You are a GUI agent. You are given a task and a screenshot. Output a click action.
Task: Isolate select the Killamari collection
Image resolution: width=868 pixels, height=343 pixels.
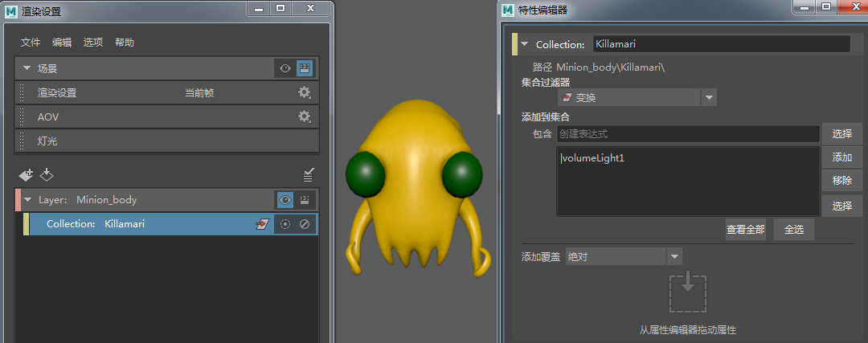point(285,225)
